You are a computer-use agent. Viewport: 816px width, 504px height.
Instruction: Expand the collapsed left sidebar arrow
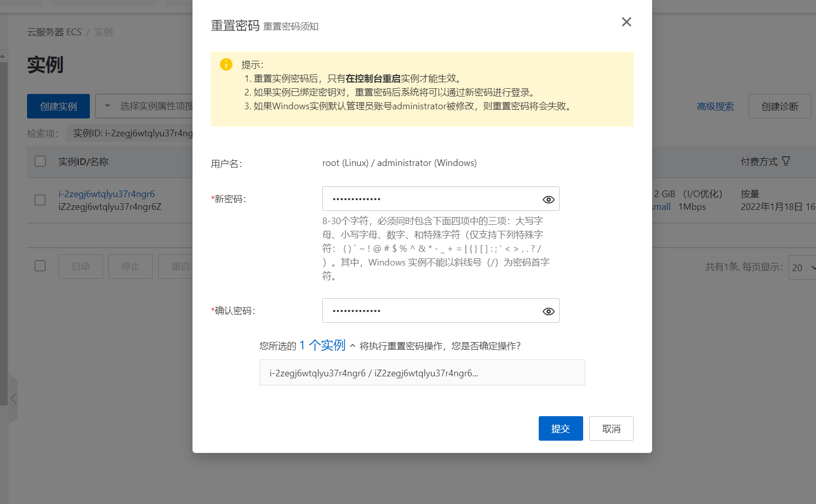click(13, 399)
